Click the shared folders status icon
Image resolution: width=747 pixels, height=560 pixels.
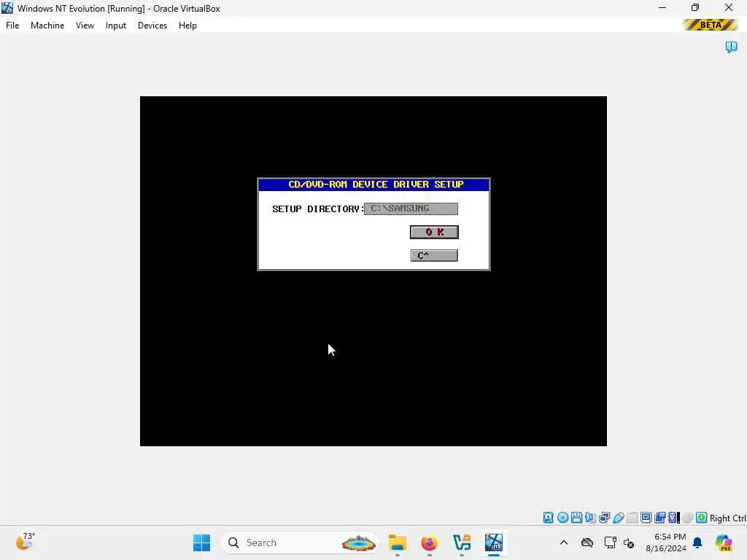tap(632, 518)
